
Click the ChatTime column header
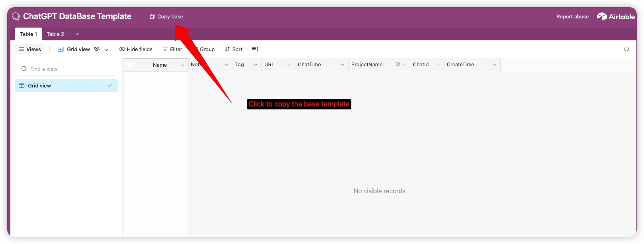321,65
